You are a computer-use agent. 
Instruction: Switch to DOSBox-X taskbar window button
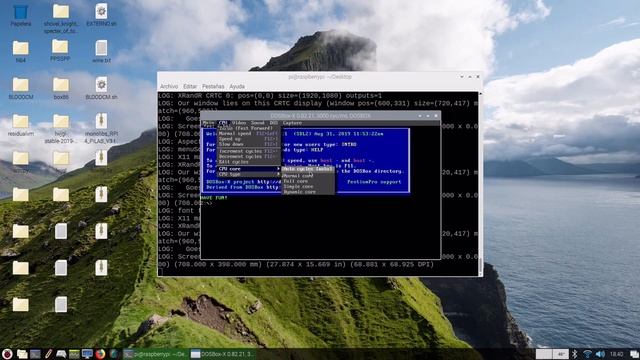coord(223,354)
